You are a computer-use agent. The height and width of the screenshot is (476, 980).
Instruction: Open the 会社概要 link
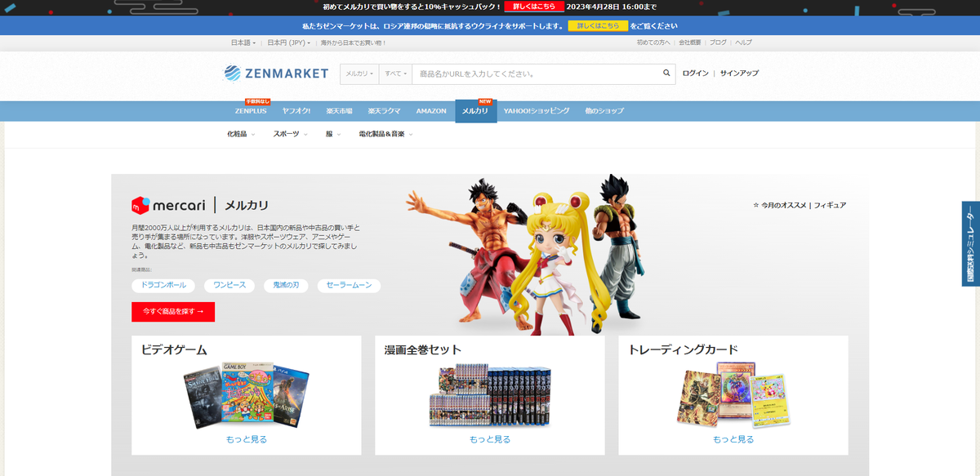pos(690,42)
